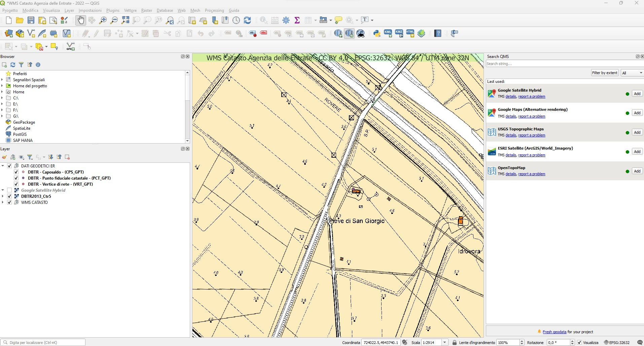Refresh the map with blue arrows icon
The height and width of the screenshot is (346, 644).
(x=247, y=20)
